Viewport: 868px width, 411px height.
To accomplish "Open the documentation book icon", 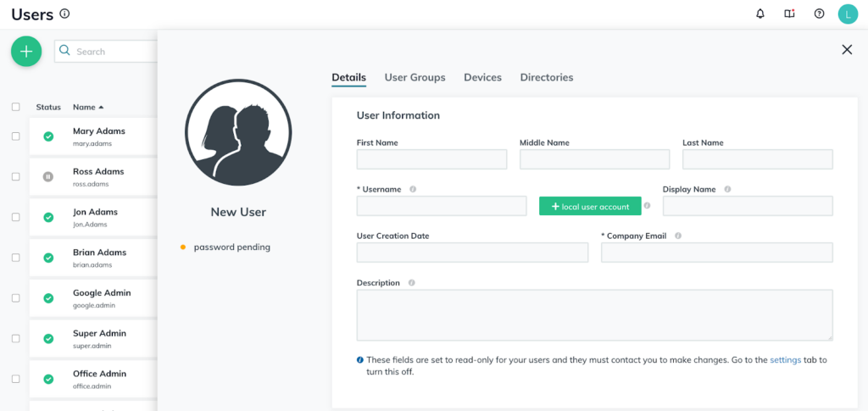I will click(789, 14).
